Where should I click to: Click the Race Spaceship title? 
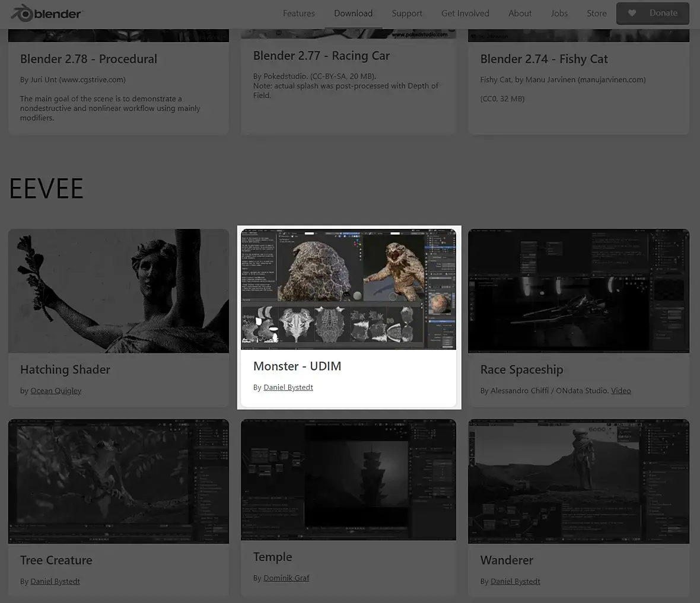(521, 369)
